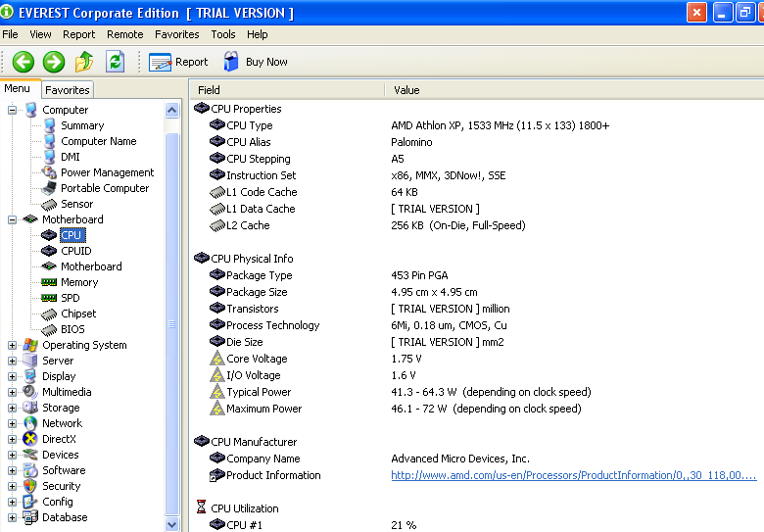Select the DMI icon in tree

pos(49,157)
